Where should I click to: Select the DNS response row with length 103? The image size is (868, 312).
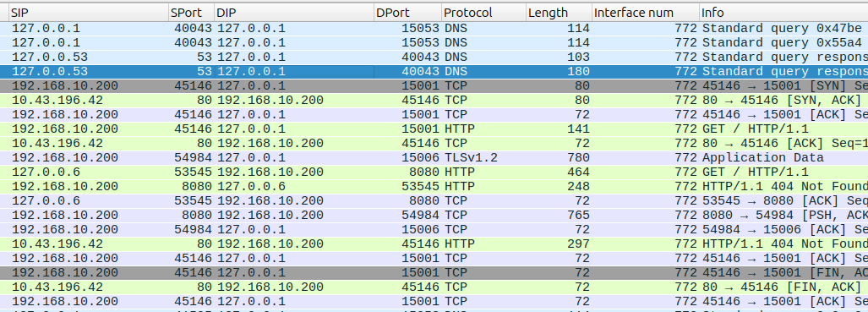(x=434, y=57)
